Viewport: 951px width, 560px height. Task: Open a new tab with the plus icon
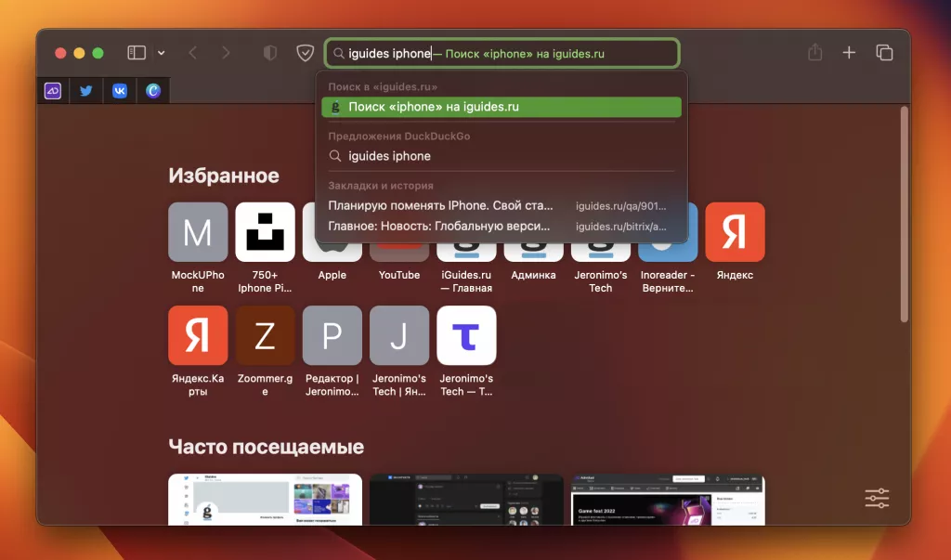tap(849, 53)
